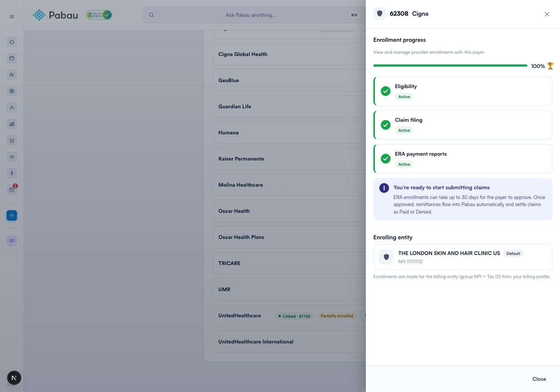Click the Eligibility green checkmark icon

(386, 91)
